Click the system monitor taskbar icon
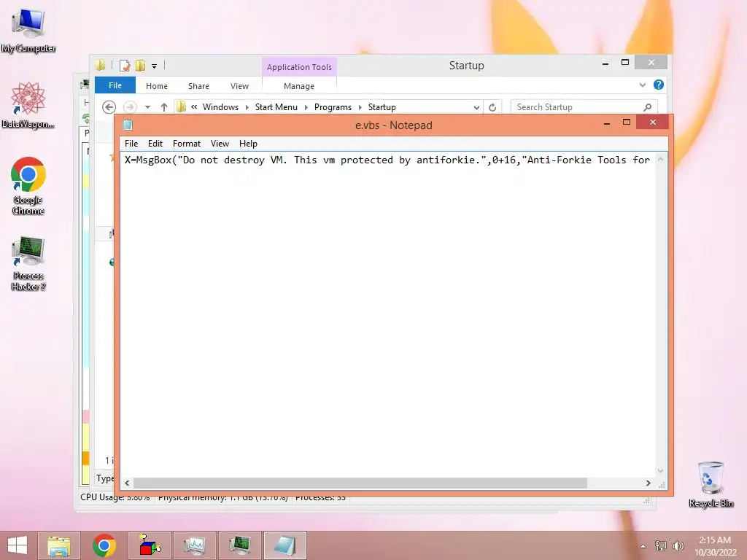The width and height of the screenshot is (747, 560). [194, 545]
